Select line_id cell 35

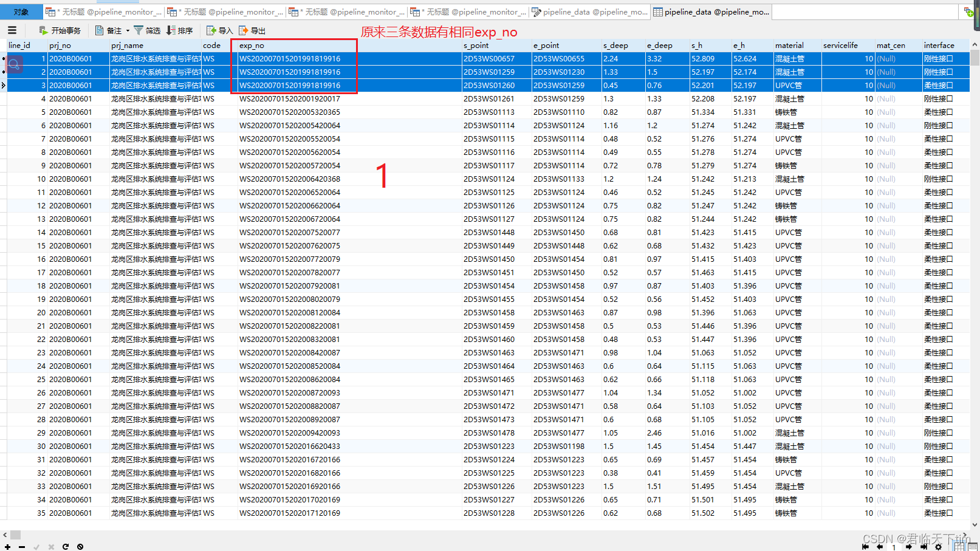pyautogui.click(x=27, y=513)
